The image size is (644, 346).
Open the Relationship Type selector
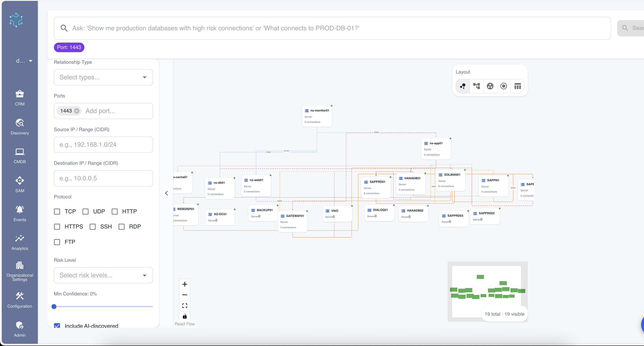[x=103, y=77]
